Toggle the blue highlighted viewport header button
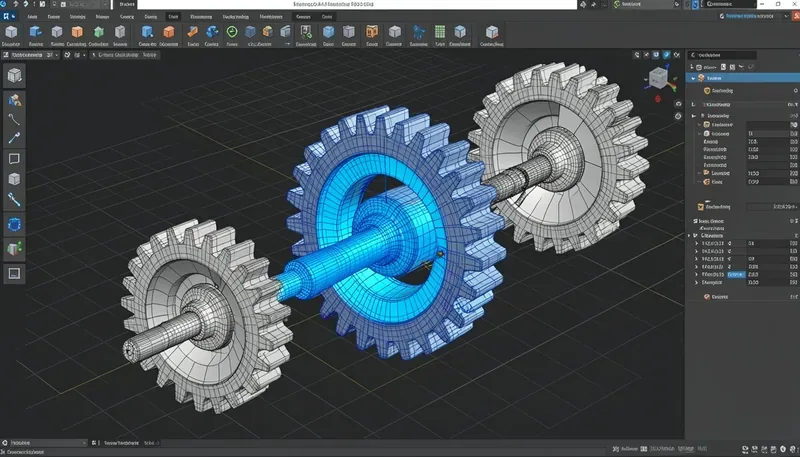Viewport: 800px width, 457px height. 666,55
